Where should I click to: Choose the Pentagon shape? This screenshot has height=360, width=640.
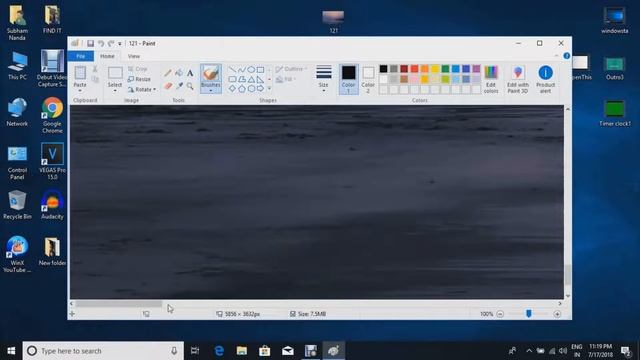242,88
